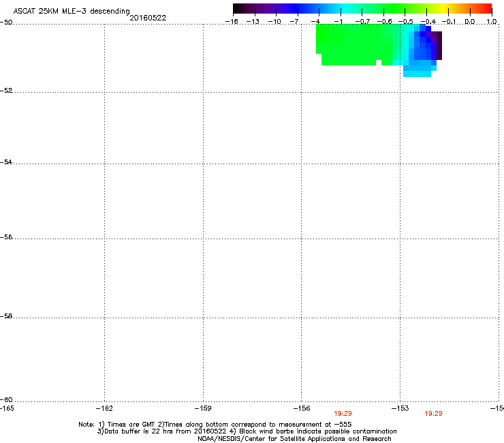Click the '-162' longitude axis label

104,408
